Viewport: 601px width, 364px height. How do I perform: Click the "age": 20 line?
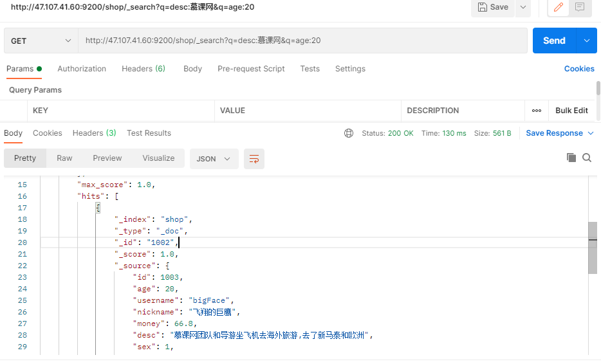tap(156, 289)
